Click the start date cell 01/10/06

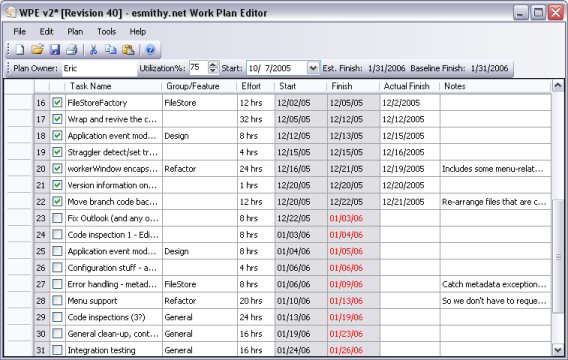tap(301, 301)
